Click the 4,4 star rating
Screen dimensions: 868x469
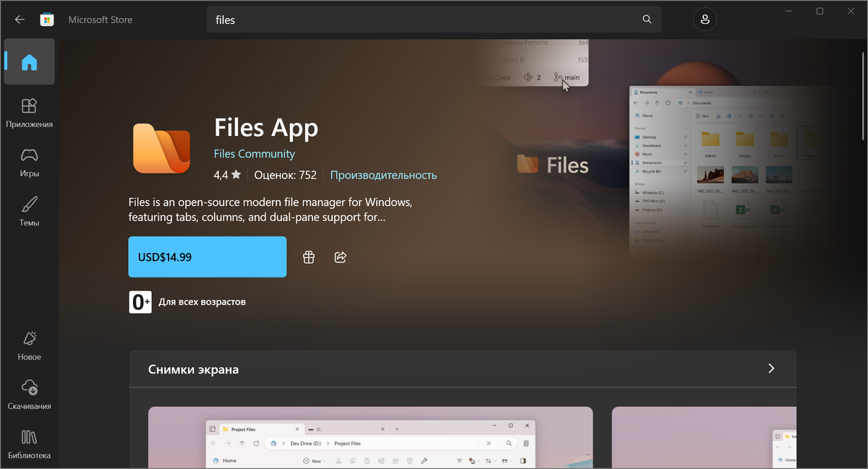(x=227, y=175)
